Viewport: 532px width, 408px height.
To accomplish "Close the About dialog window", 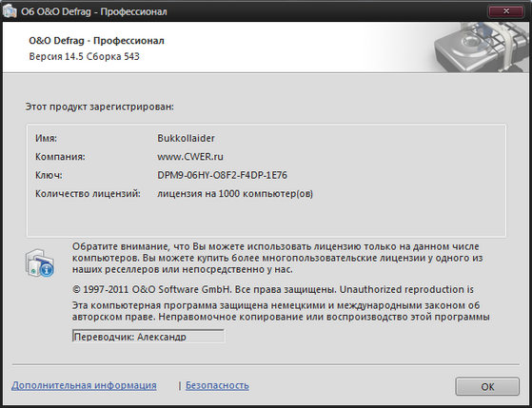I will pos(506,11).
